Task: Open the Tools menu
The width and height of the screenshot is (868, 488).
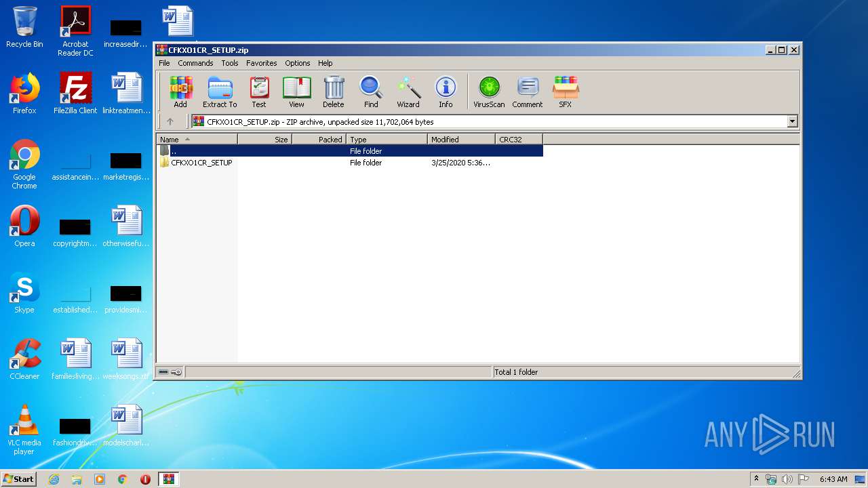Action: [230, 63]
